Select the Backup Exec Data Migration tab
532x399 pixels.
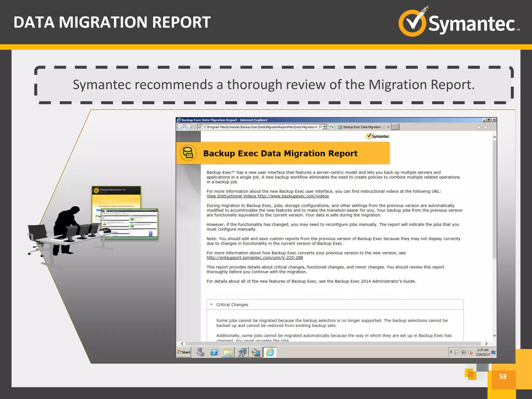[363, 127]
